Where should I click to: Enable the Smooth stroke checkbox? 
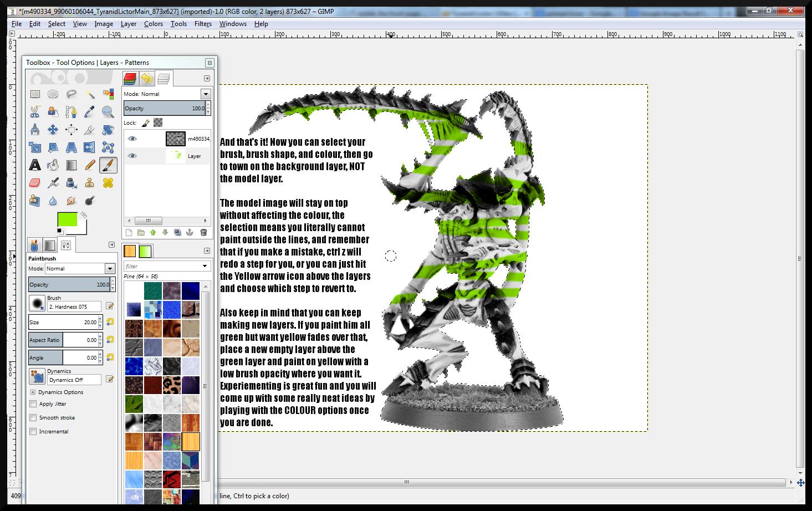click(33, 418)
